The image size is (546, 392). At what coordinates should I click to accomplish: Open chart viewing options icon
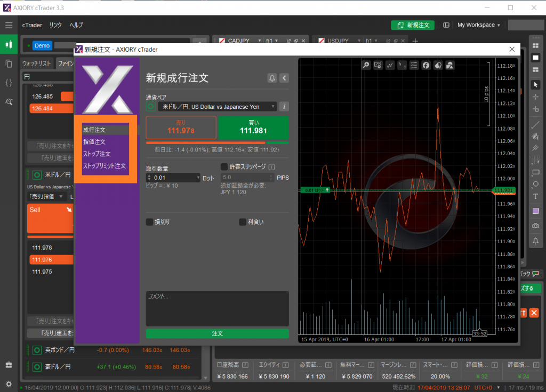pos(378,65)
